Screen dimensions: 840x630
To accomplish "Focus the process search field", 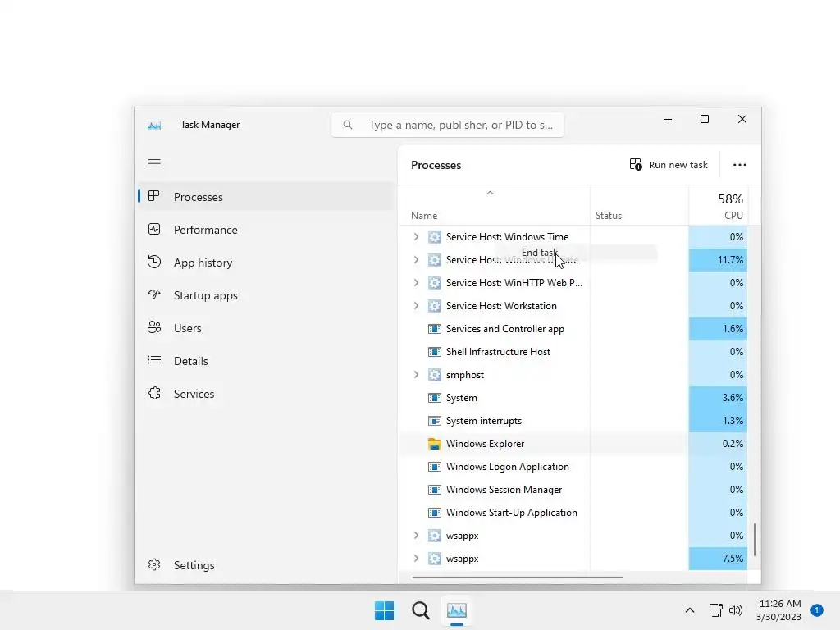I will (448, 125).
